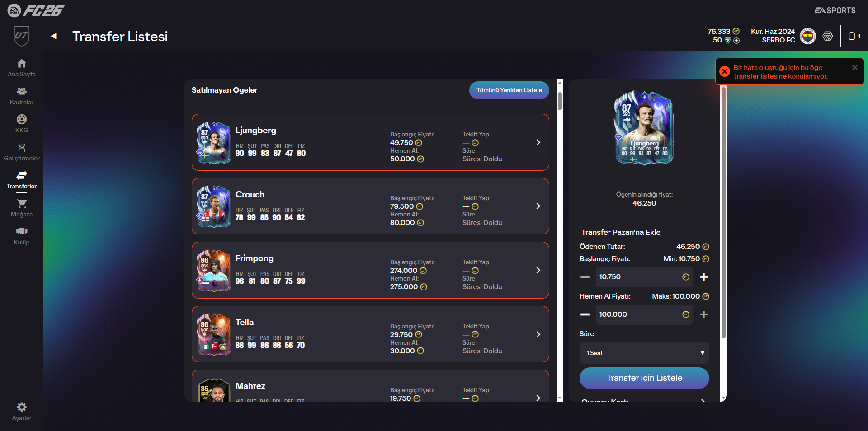
Task: Decrease Başlangıç Fiyatı with minus button
Action: pos(585,277)
